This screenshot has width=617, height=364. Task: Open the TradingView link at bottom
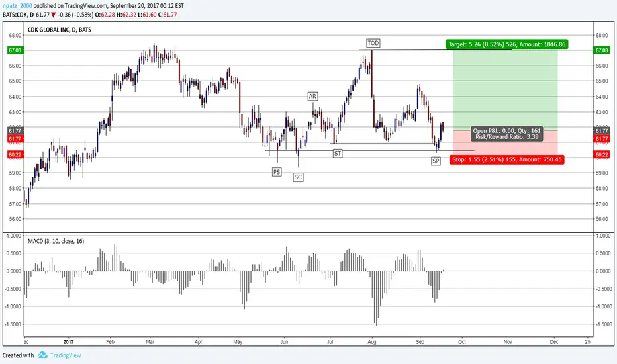click(66, 355)
